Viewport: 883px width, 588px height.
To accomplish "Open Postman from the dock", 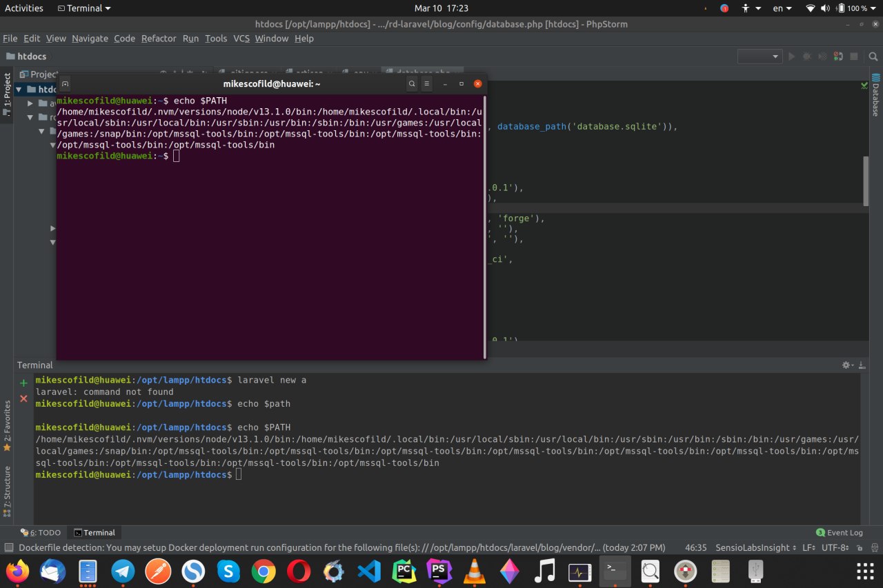I will click(158, 571).
